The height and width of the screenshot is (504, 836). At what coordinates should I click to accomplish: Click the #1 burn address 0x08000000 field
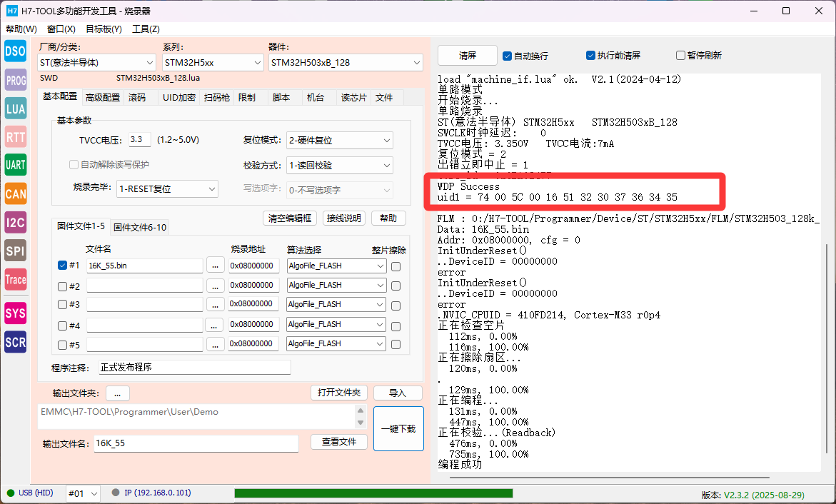pos(253,266)
